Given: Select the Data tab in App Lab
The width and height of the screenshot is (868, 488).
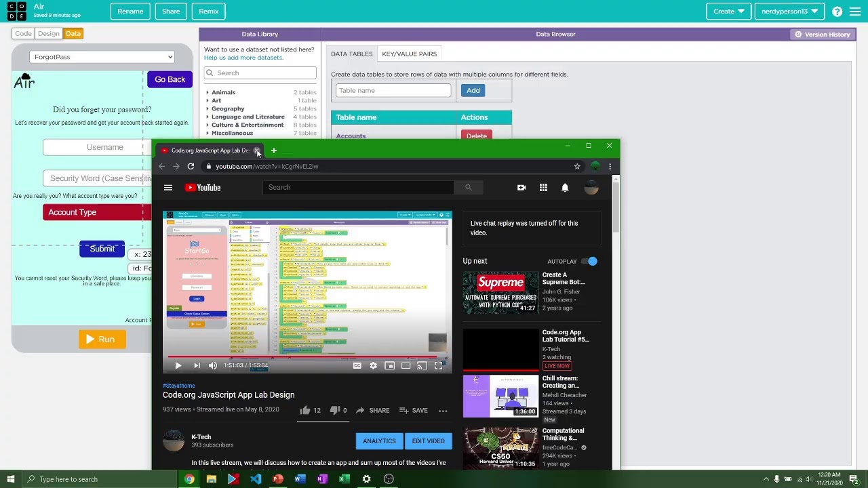Looking at the screenshot, I should (73, 34).
